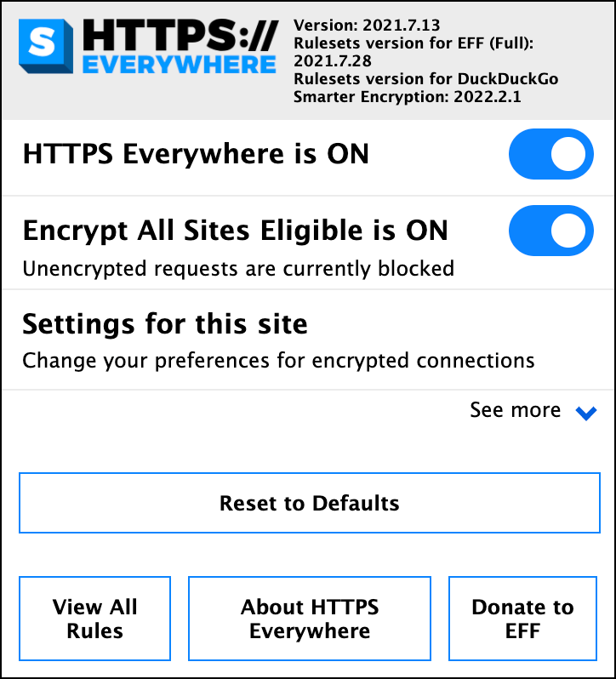Click the DuckDuckGo Smarter Encryption version text

point(426,88)
